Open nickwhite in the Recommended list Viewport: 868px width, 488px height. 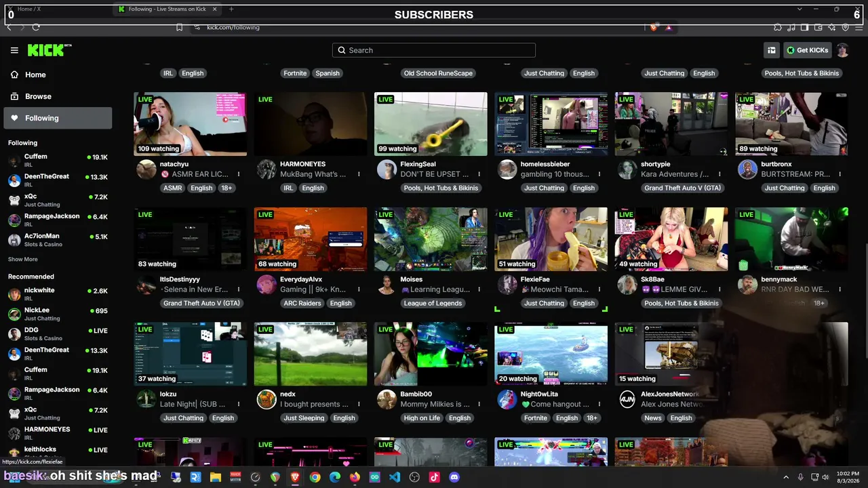click(x=58, y=294)
